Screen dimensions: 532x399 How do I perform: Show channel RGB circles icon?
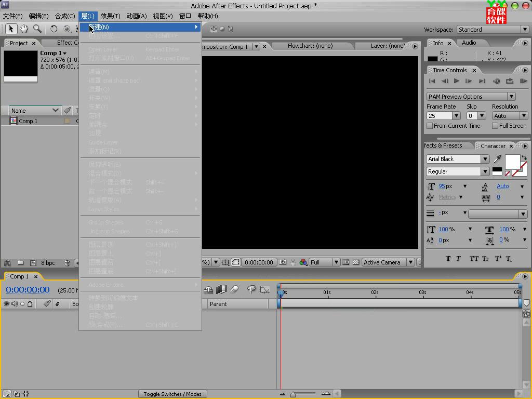click(303, 262)
